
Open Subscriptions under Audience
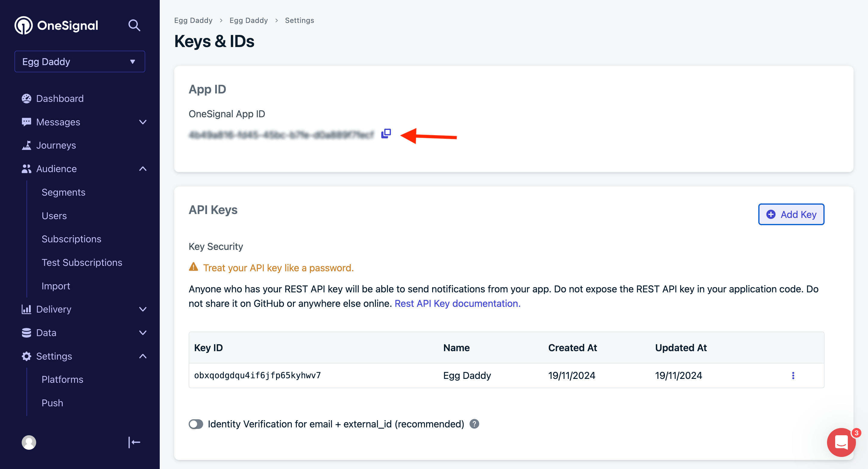[x=71, y=239]
